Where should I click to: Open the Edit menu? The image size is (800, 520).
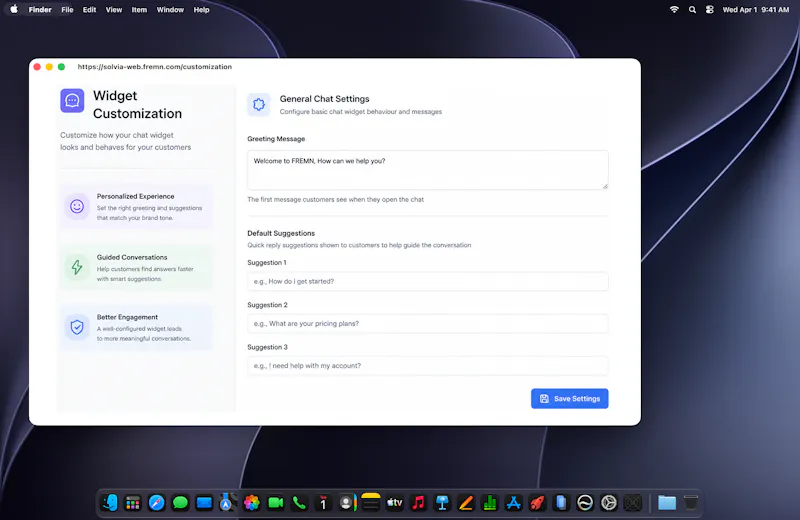tap(89, 10)
